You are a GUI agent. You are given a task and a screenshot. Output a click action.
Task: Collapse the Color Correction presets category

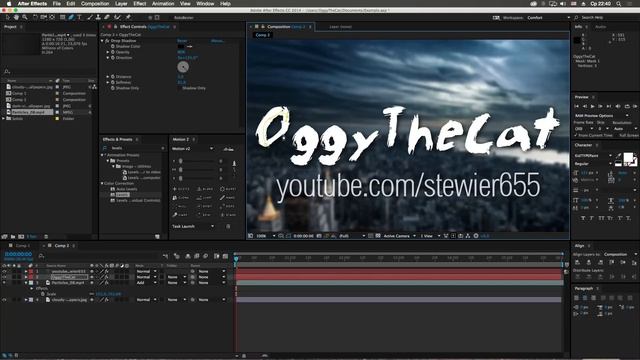pyautogui.click(x=102, y=183)
